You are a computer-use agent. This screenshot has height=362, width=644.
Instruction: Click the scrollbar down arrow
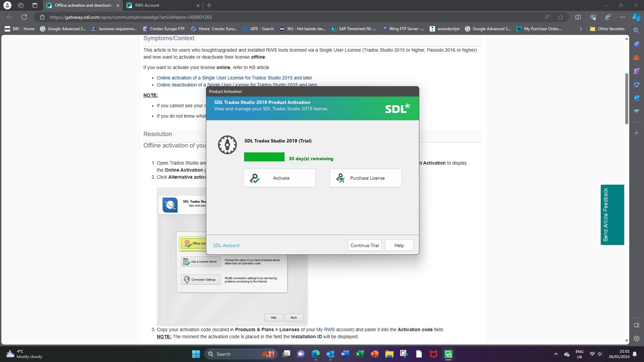(x=626, y=341)
